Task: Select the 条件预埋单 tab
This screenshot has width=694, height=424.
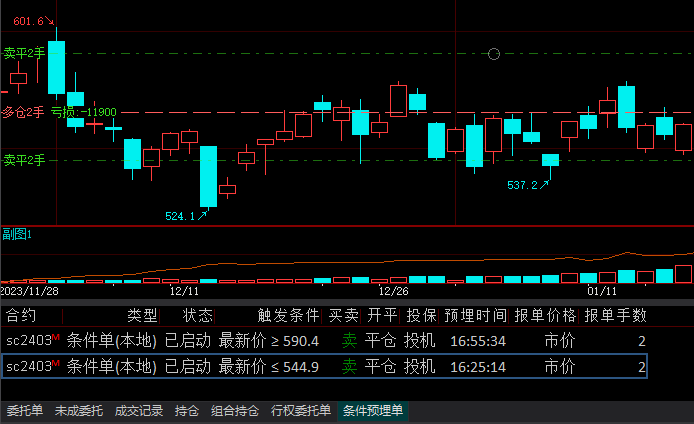Action: [373, 411]
